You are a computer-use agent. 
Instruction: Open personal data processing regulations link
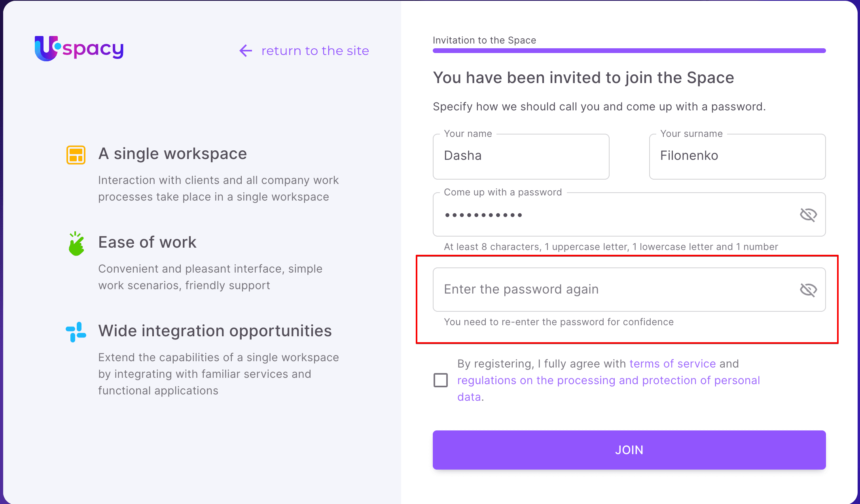(x=608, y=380)
